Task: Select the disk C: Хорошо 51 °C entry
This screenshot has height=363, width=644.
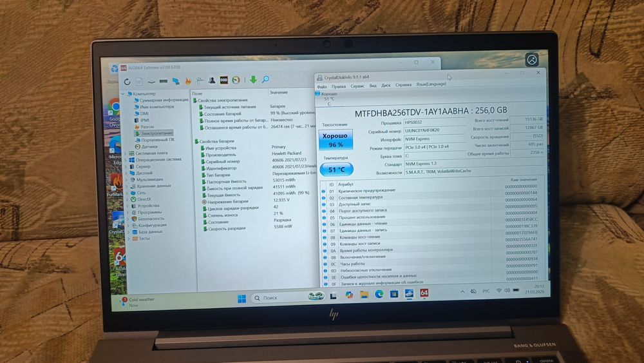Action: (x=327, y=99)
